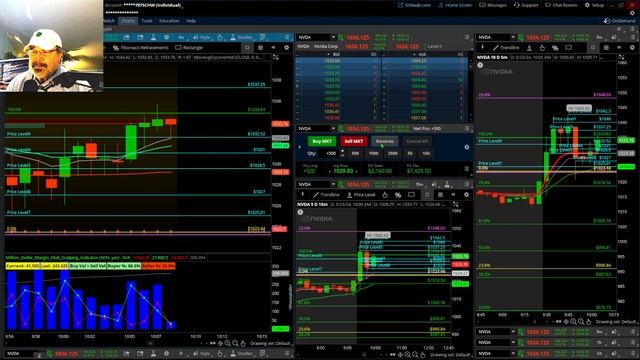Open Chat Rooms
The height and width of the screenshot is (360, 640).
pos(561,5)
